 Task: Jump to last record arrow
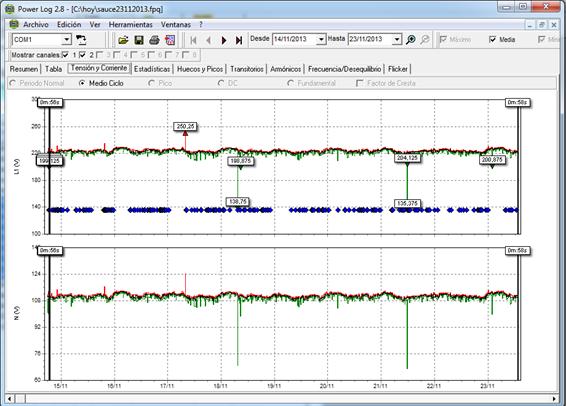click(x=239, y=40)
